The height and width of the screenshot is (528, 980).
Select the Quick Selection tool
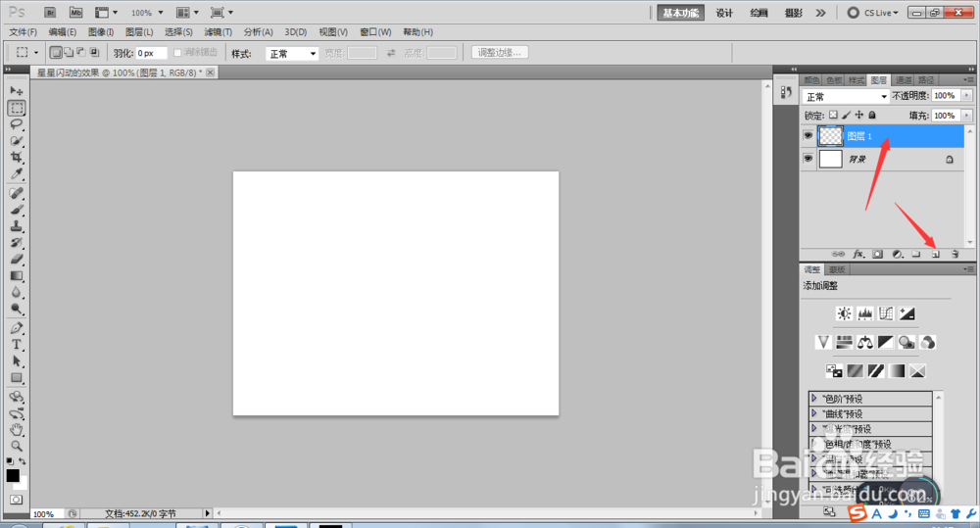(17, 141)
